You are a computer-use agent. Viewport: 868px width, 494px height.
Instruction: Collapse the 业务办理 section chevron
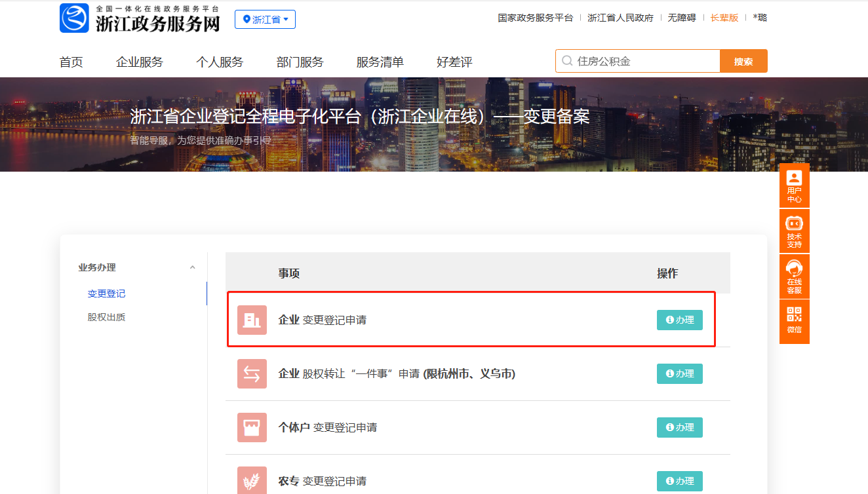tap(192, 267)
